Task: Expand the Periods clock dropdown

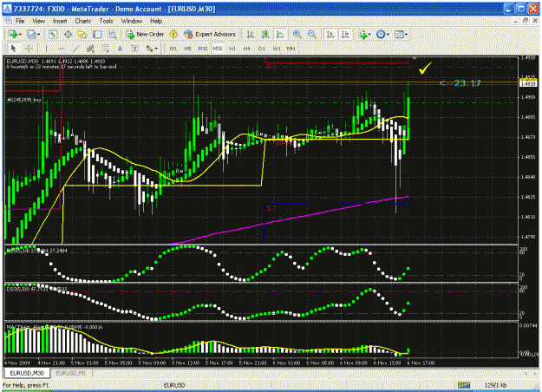Action: [x=388, y=35]
